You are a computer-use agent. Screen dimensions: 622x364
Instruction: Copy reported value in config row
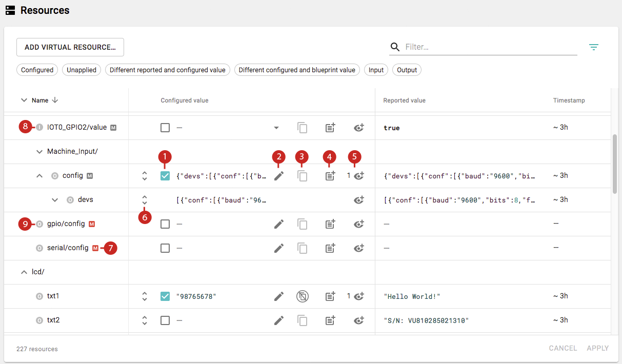pos(303,176)
